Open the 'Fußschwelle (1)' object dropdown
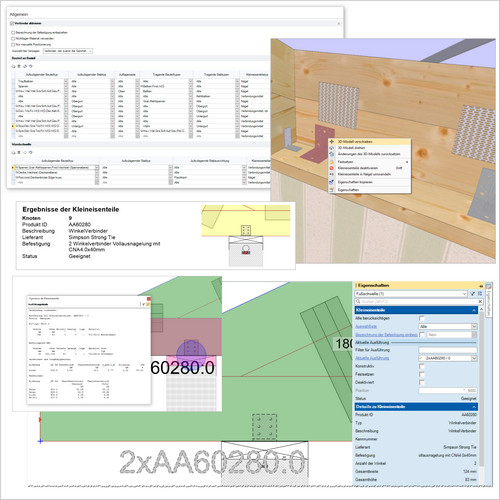The image size is (500, 500). pyautogui.click(x=411, y=294)
